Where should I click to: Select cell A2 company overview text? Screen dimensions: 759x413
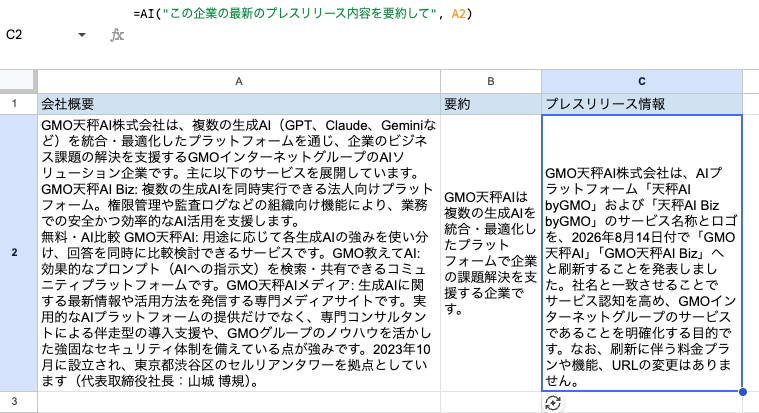coord(239,253)
